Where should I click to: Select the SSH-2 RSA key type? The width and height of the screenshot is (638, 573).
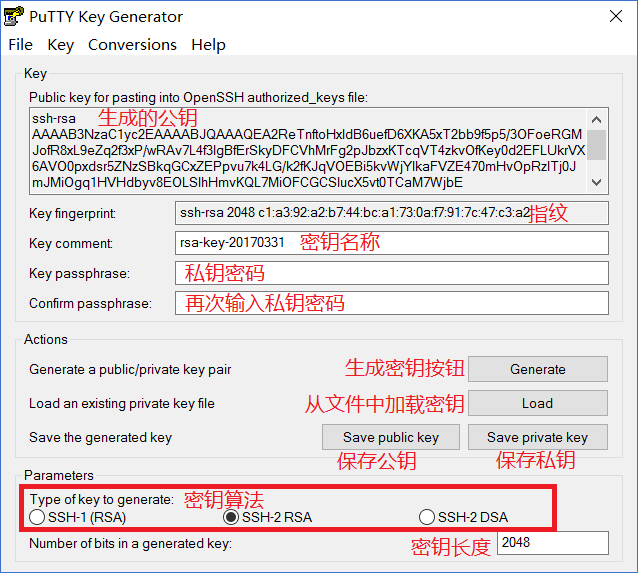(231, 517)
